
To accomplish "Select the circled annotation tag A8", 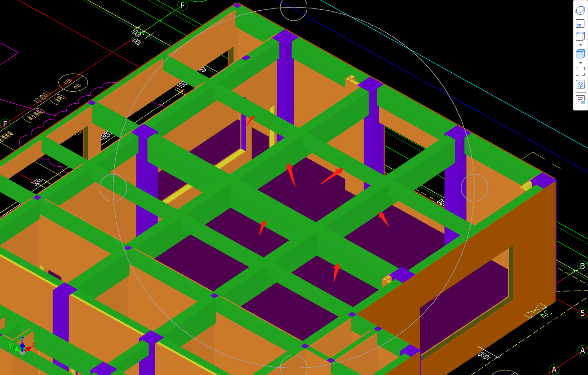I will tap(73, 84).
